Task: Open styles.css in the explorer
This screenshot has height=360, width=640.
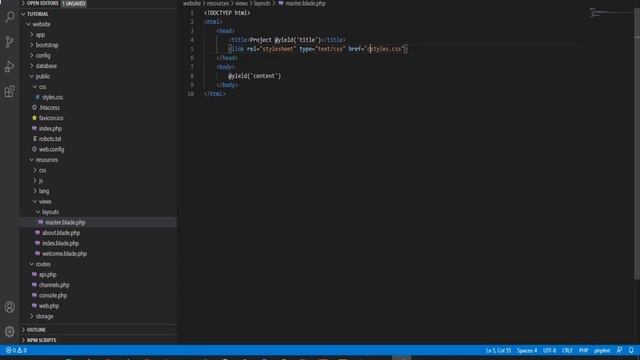Action: pos(52,97)
